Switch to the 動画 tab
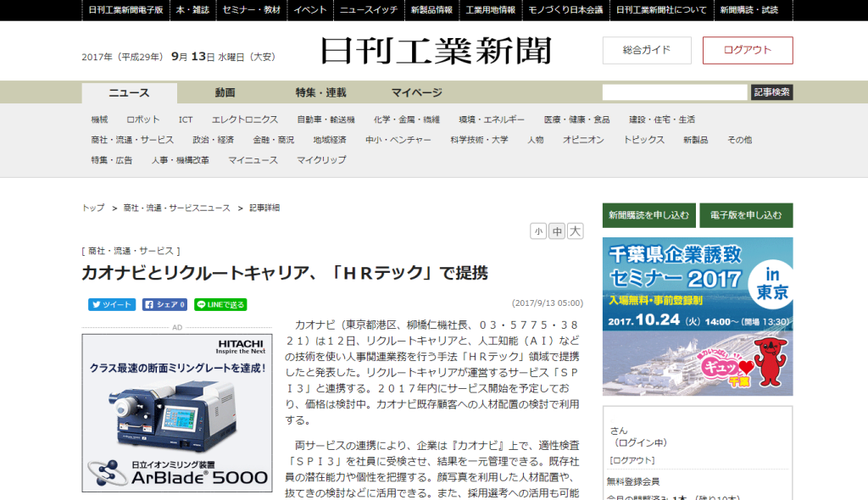 [225, 93]
